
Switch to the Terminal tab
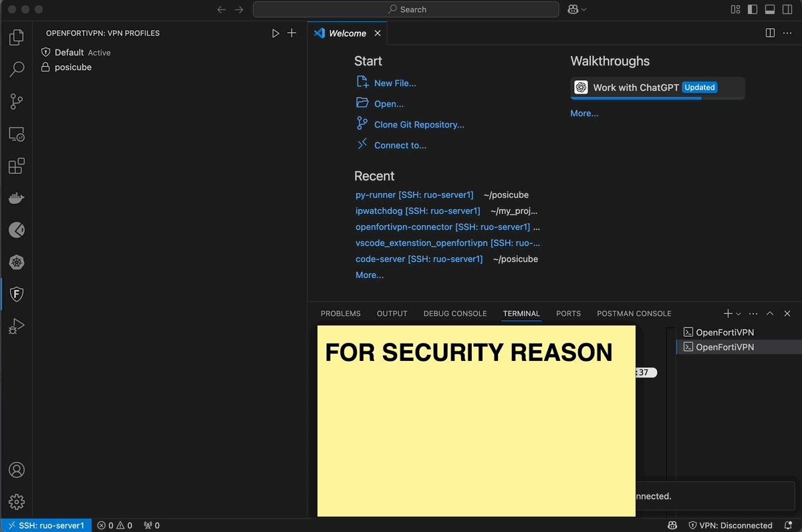pos(521,313)
